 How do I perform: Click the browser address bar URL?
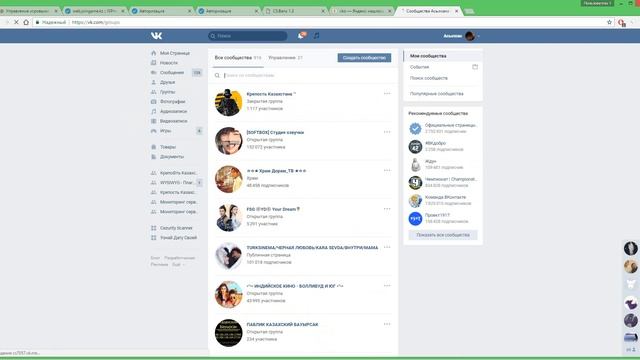pyautogui.click(x=96, y=22)
